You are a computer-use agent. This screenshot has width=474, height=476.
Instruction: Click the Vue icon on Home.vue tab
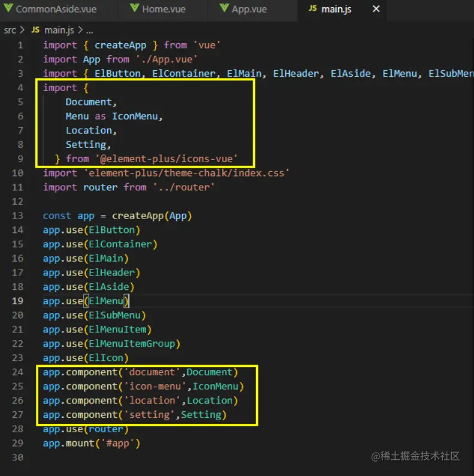135,8
